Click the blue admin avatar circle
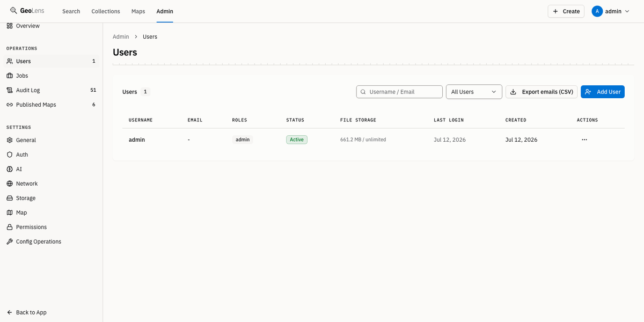This screenshot has width=644, height=322. [597, 11]
